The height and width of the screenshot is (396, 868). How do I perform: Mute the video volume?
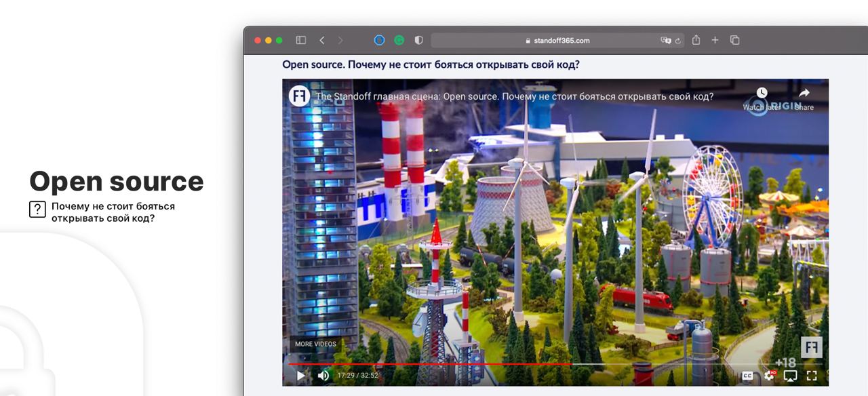[323, 375]
